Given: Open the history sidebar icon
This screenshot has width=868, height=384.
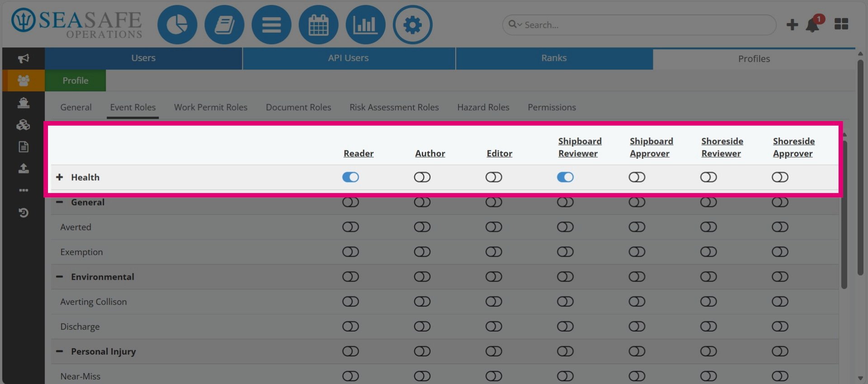Looking at the screenshot, I should (24, 212).
